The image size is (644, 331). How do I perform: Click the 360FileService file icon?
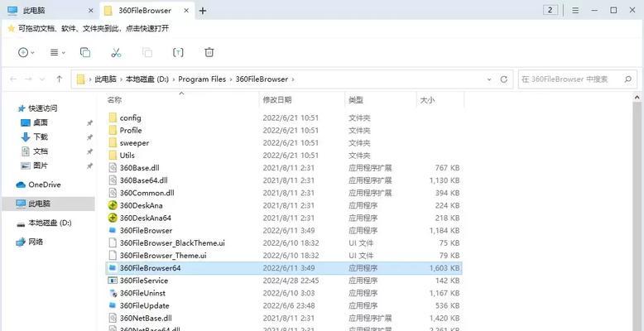coord(113,281)
